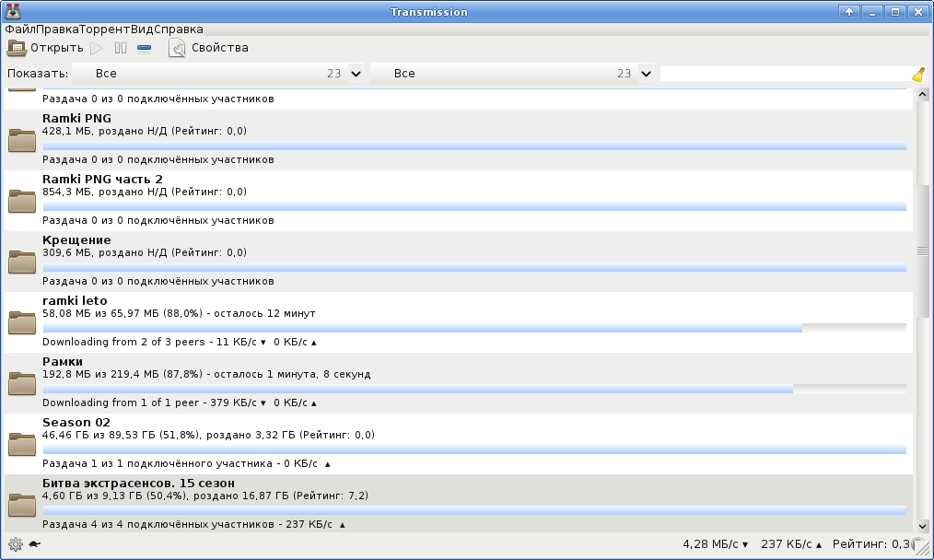Click the Открыть torrent toolbar button
Viewport: 934px width, 560px height.
point(45,48)
